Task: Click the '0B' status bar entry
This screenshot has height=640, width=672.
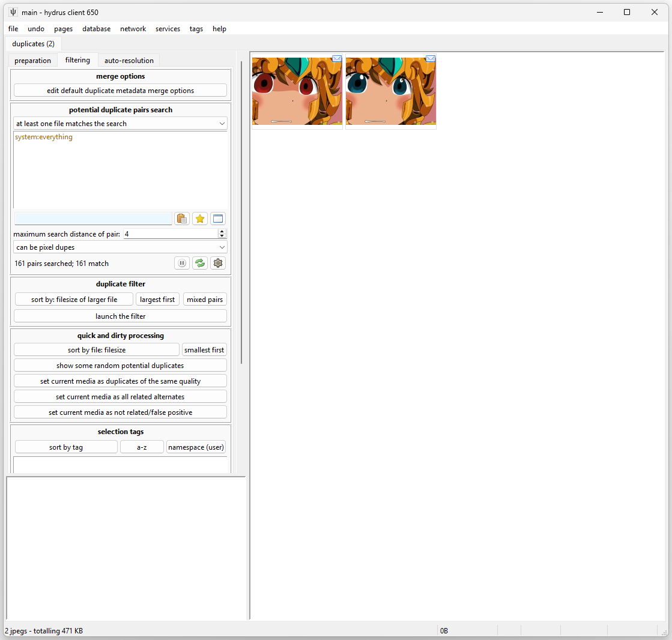Action: click(x=444, y=631)
